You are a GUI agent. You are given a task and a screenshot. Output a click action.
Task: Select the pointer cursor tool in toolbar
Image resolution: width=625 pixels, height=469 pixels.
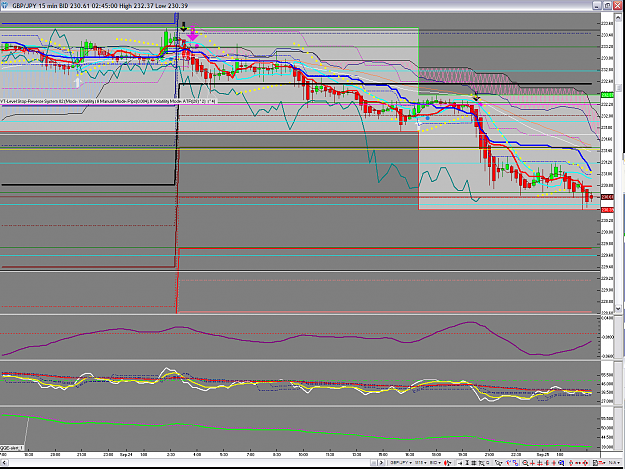[x=498, y=463]
